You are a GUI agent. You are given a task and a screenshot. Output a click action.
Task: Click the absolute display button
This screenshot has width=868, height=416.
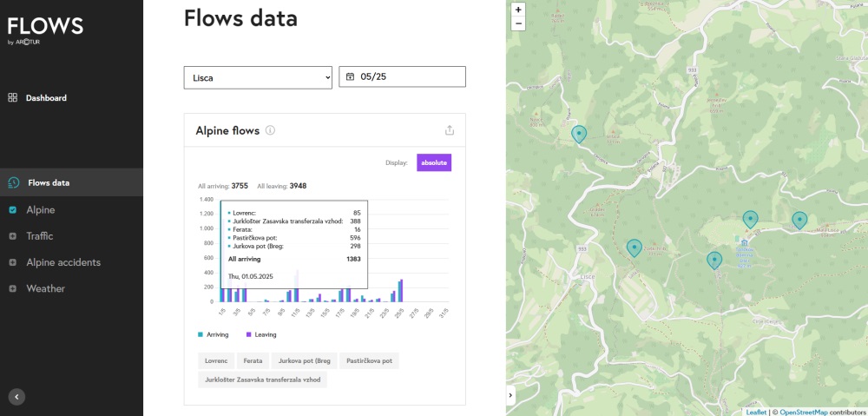tap(433, 162)
